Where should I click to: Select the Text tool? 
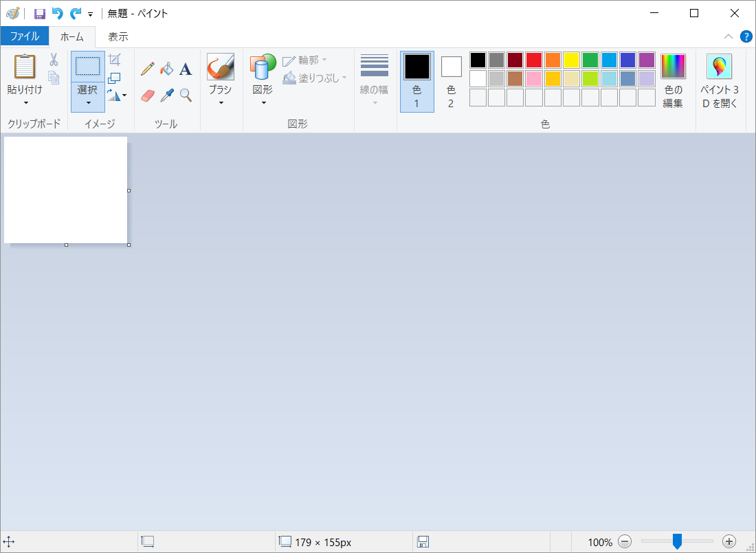[x=186, y=69]
